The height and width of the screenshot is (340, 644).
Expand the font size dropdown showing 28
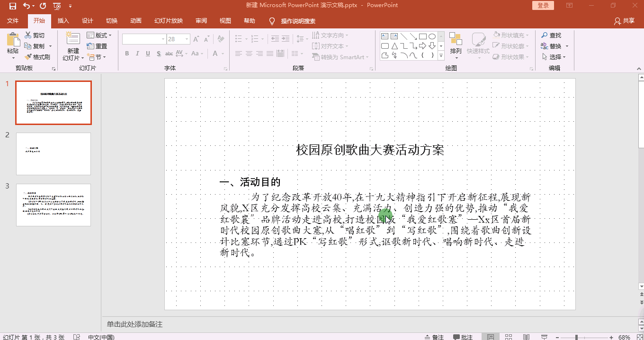click(187, 39)
